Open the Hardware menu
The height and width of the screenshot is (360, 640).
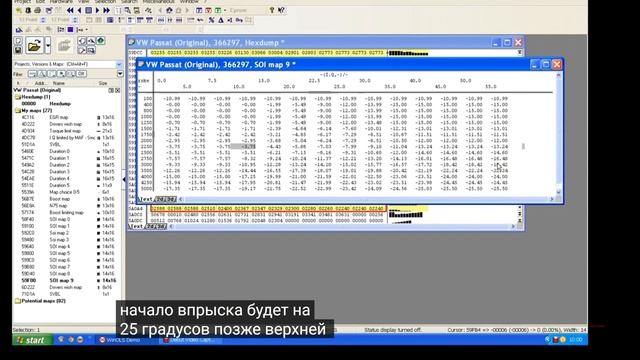pos(61,2)
